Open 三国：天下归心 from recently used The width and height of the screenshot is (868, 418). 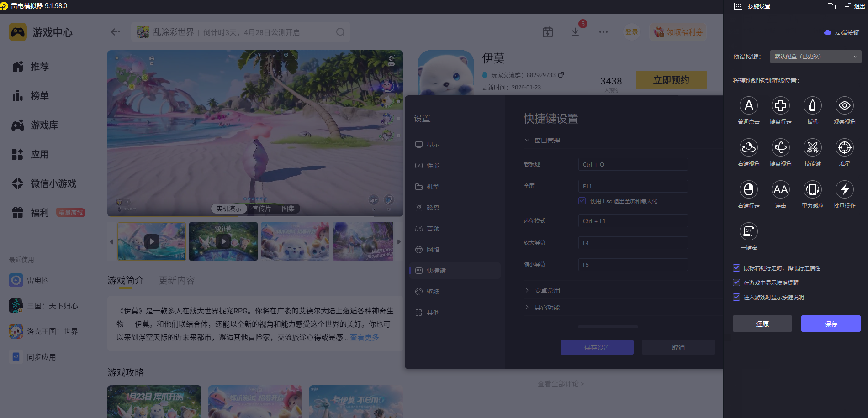click(43, 306)
